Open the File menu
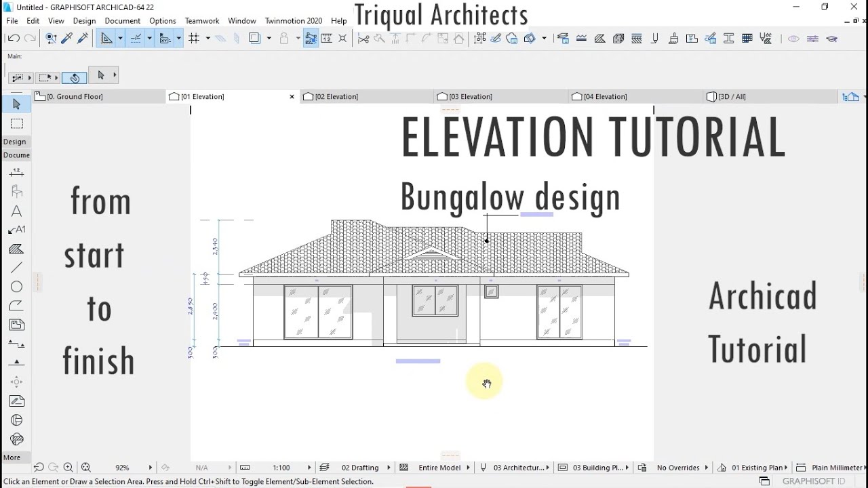 (12, 21)
